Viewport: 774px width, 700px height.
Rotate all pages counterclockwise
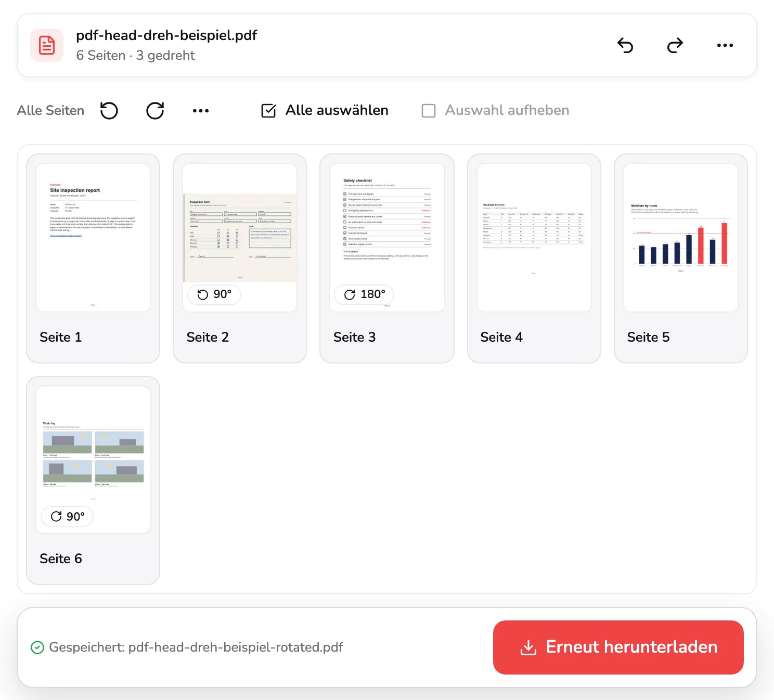109,110
